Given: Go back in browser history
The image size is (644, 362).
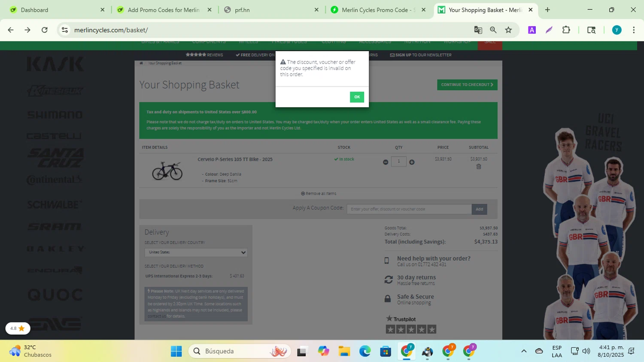Looking at the screenshot, I should click(x=11, y=30).
